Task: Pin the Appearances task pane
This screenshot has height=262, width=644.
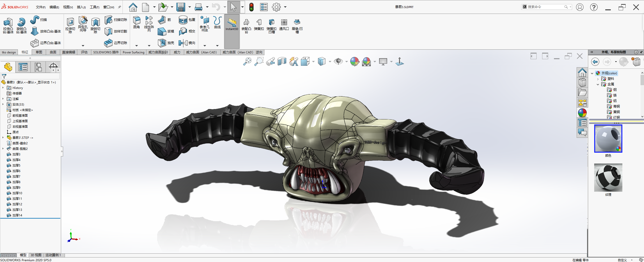Action: (x=641, y=52)
